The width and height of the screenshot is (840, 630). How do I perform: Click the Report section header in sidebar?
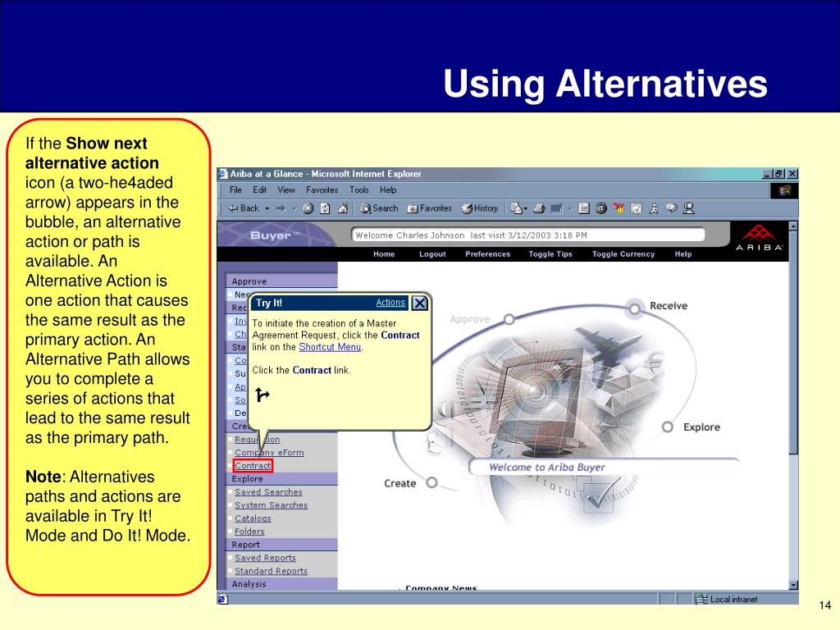[282, 545]
